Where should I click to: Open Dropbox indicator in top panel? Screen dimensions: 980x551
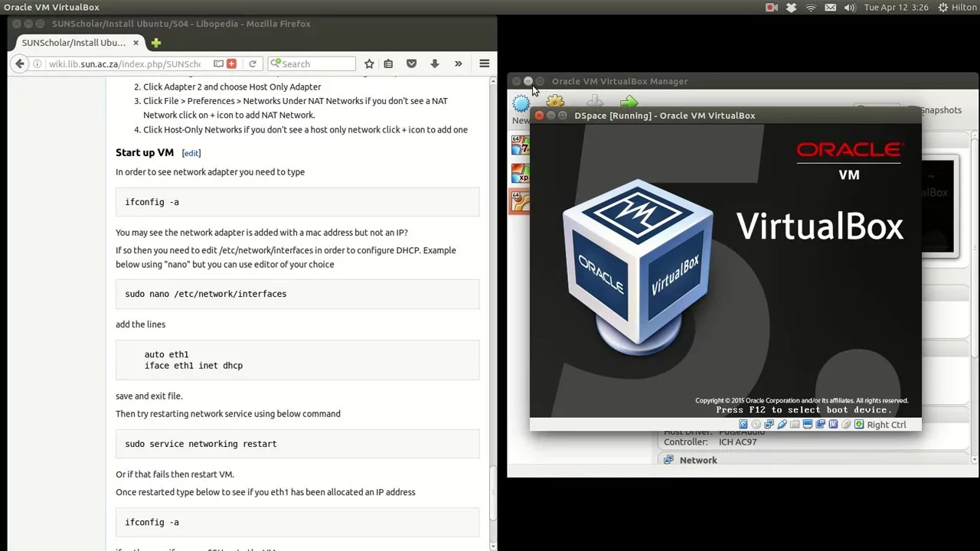(791, 7)
